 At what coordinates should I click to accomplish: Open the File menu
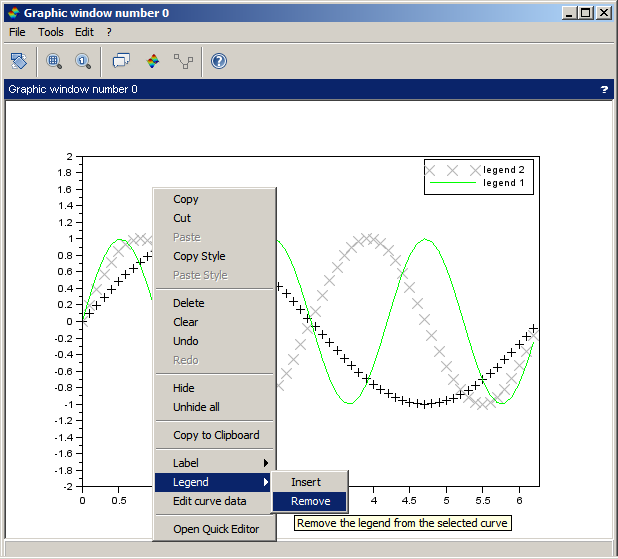17,32
